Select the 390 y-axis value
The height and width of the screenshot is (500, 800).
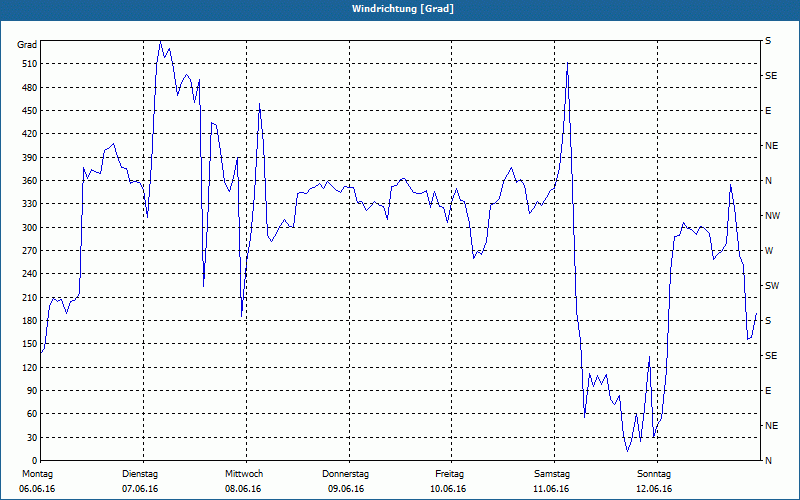point(30,158)
